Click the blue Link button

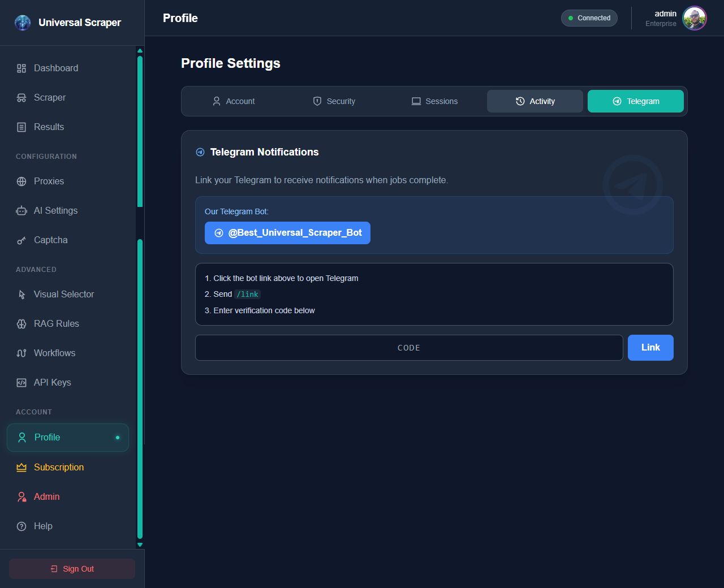pyautogui.click(x=650, y=348)
